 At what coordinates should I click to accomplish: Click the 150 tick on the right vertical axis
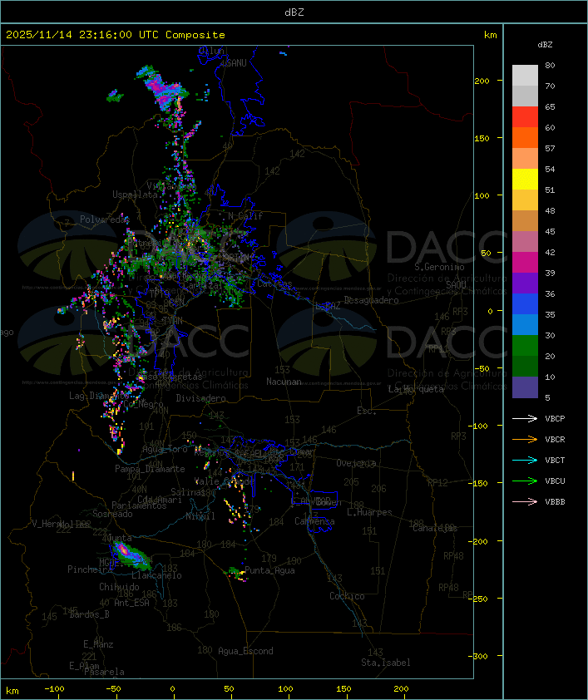tap(482, 138)
